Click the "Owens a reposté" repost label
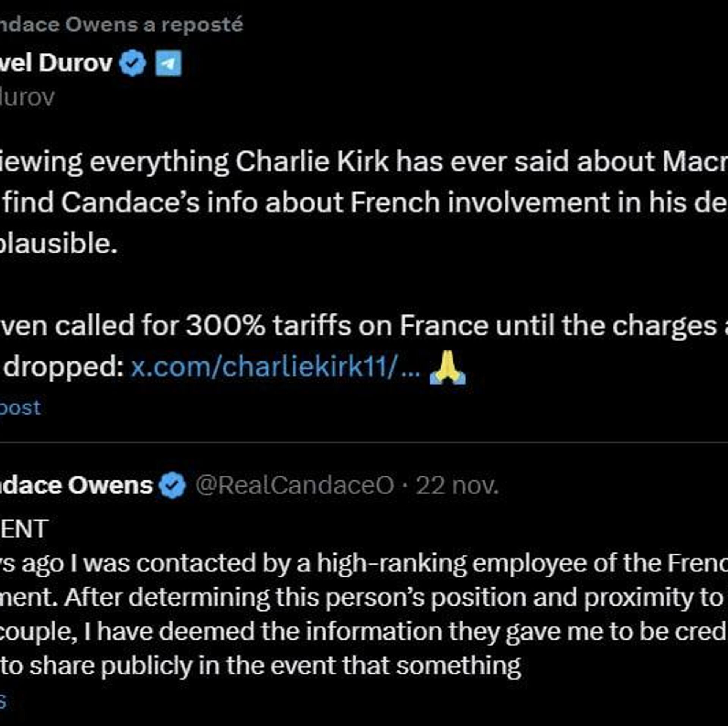Screen dimensions: 728x726 pyautogui.click(x=121, y=25)
